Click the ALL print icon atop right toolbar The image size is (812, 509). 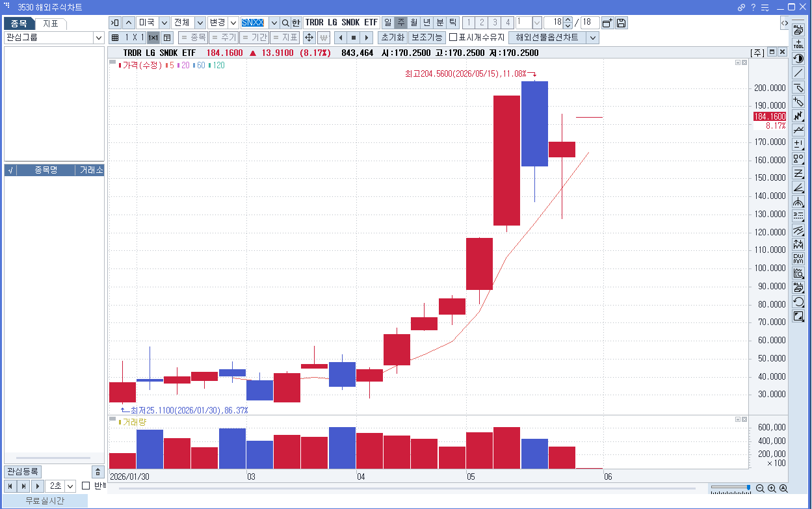798,30
